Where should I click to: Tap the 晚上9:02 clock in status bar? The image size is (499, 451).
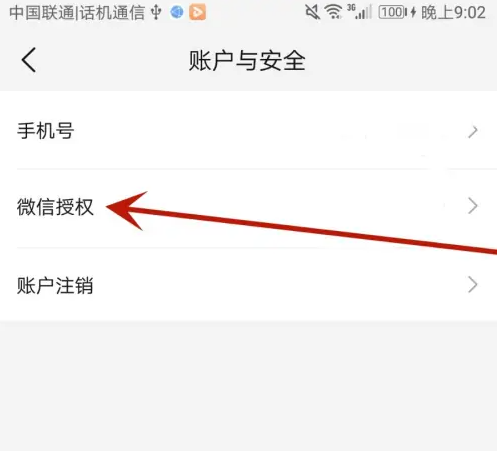tap(453, 13)
